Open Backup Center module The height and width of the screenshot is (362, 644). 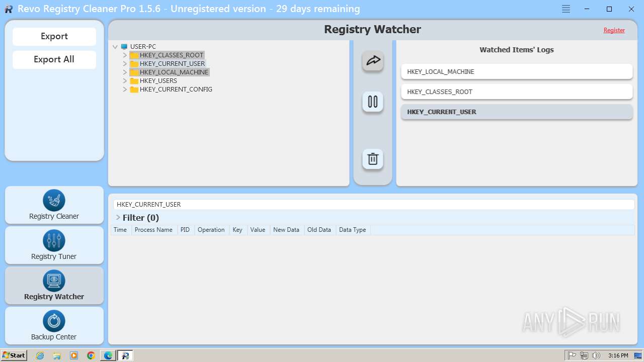point(54,326)
